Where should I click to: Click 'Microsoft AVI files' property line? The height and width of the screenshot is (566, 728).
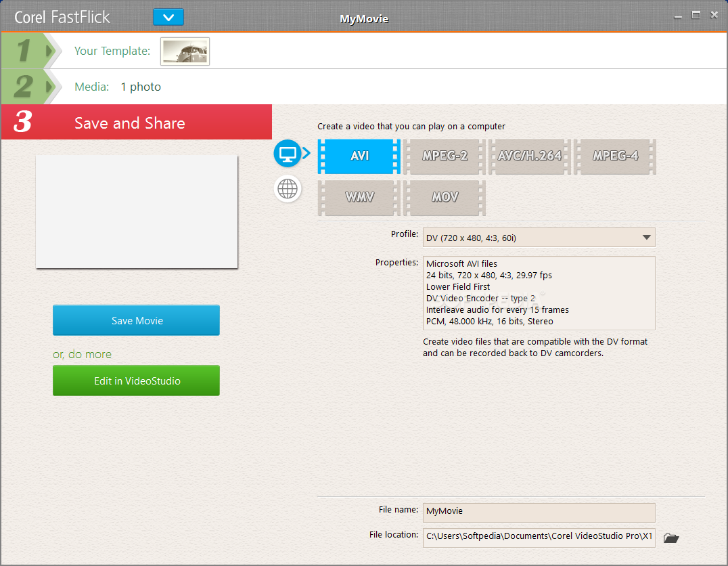click(461, 263)
